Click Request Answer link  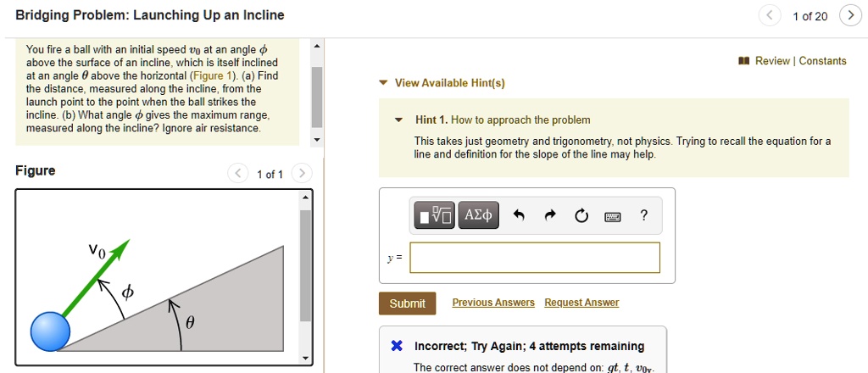click(x=581, y=302)
